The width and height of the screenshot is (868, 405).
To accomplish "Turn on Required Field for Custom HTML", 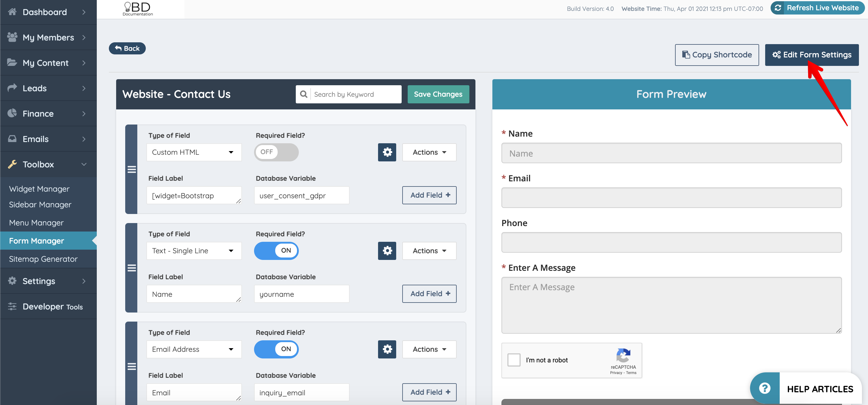I will coord(276,152).
